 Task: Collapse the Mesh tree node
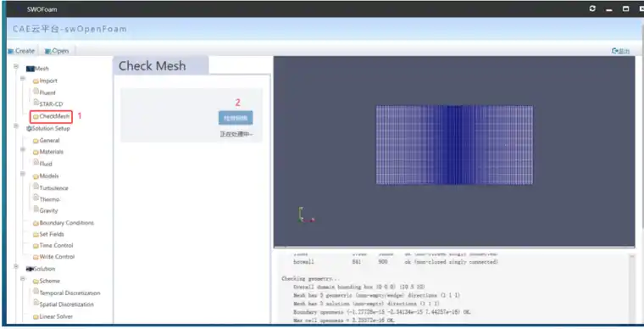16,66
